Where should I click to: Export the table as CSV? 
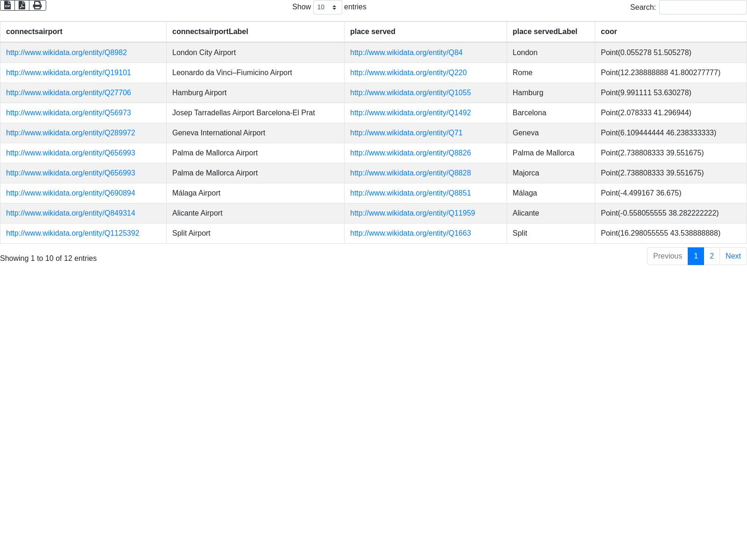tap(7, 5)
